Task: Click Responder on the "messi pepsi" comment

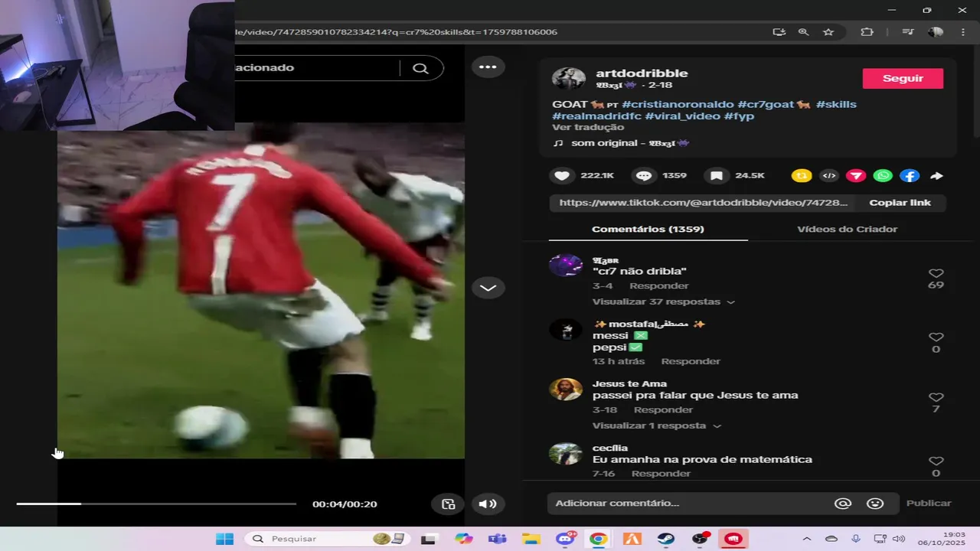Action: click(691, 361)
